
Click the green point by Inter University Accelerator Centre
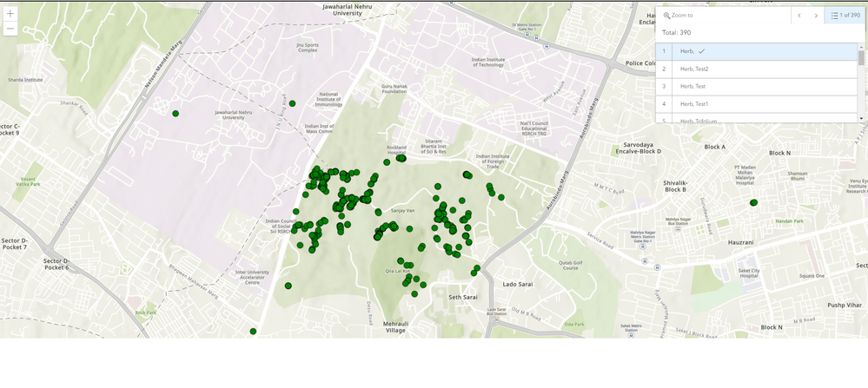(x=288, y=286)
